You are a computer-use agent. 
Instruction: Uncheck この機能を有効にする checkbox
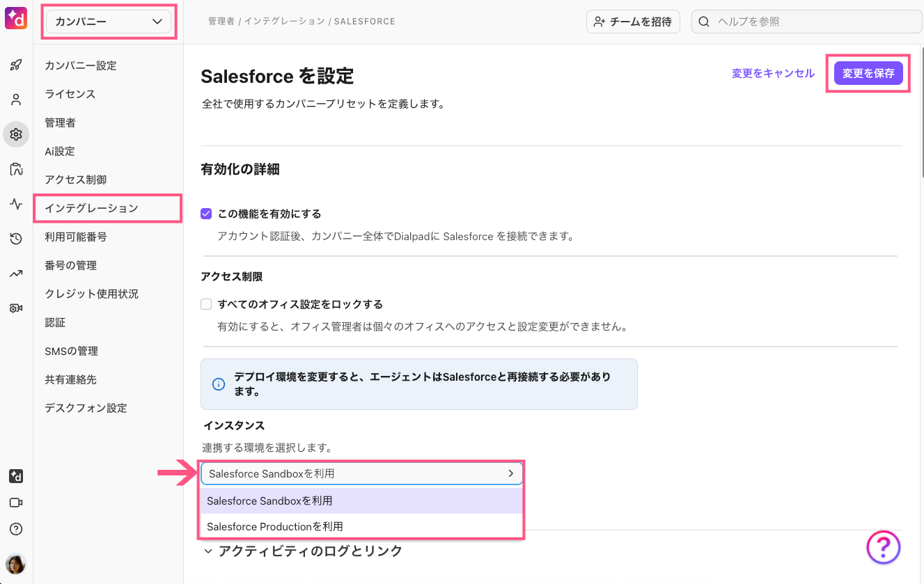[x=206, y=214]
